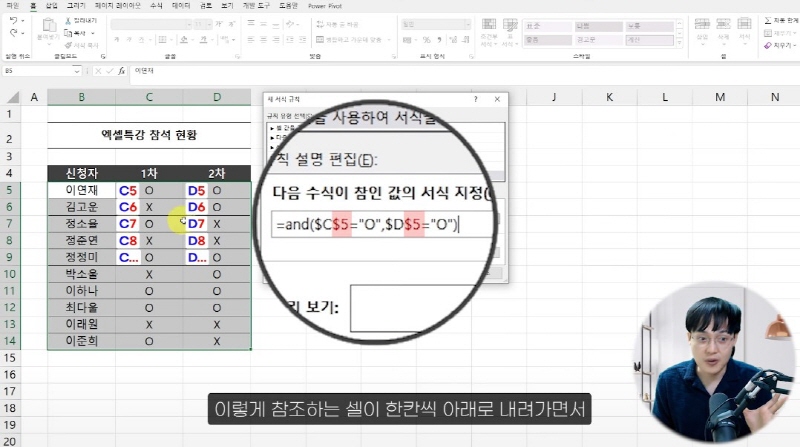Click the increase decimal places icon
800x447 pixels.
[x=453, y=39]
